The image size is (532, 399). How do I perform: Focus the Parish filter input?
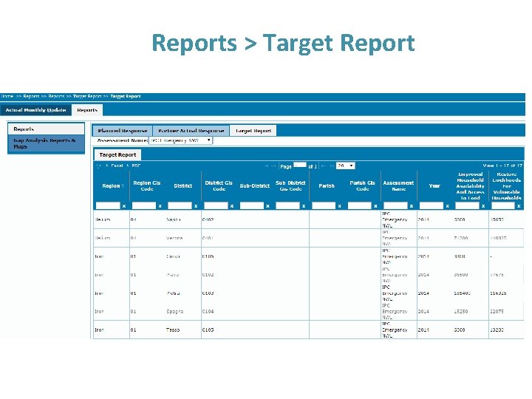click(324, 205)
